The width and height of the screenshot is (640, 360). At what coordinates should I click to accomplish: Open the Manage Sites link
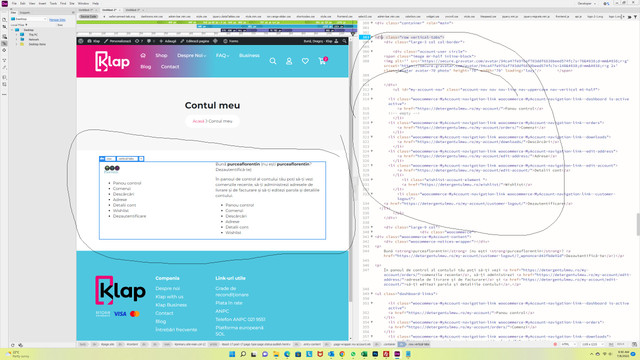[57, 20]
